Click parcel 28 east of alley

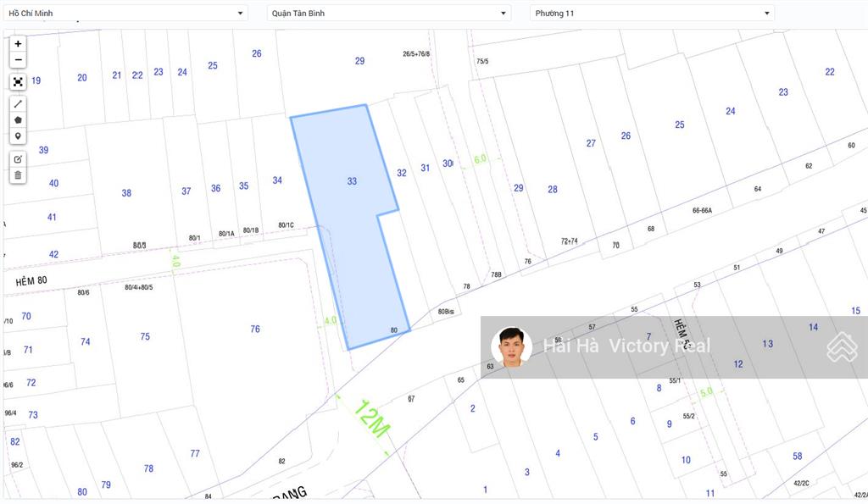coord(553,189)
